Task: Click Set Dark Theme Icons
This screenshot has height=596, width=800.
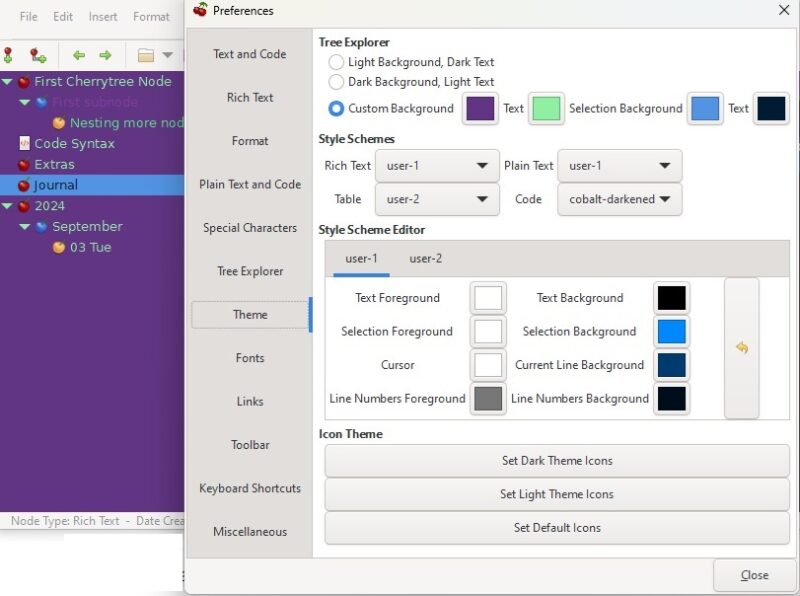Action: [x=557, y=460]
